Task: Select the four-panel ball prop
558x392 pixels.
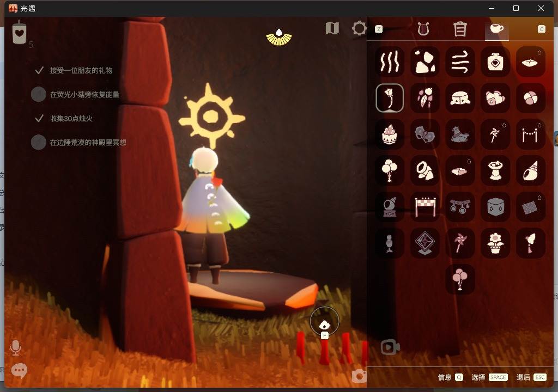Action: (x=530, y=98)
